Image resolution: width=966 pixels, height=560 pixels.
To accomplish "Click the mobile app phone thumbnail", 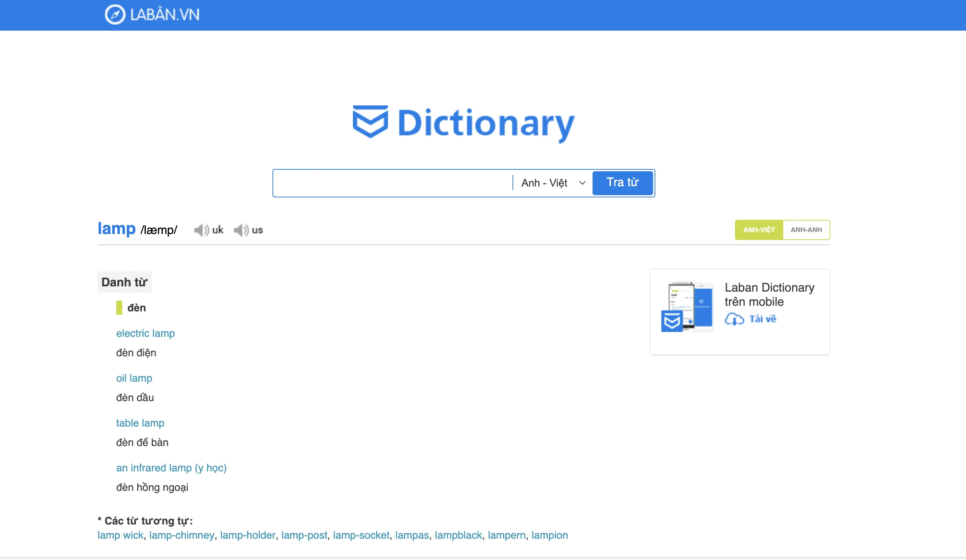I will (687, 307).
